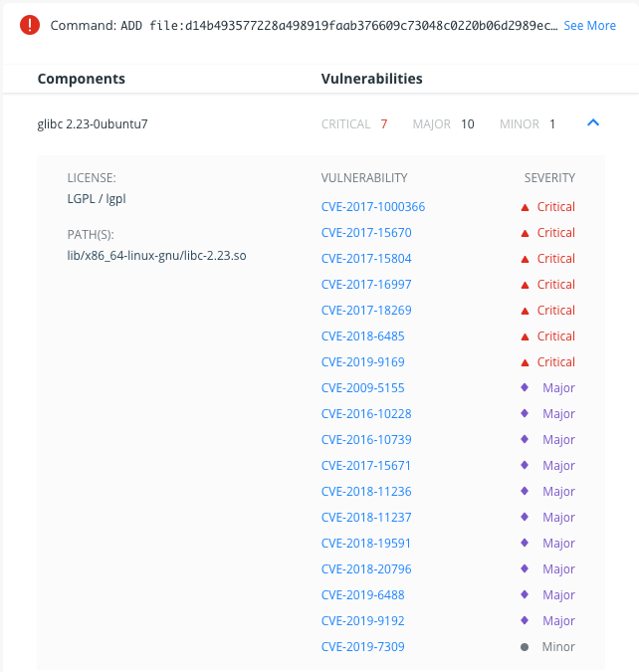639x672 pixels.
Task: Click the major diamond icon beside CVE-2019-9192
Action: tap(525, 620)
